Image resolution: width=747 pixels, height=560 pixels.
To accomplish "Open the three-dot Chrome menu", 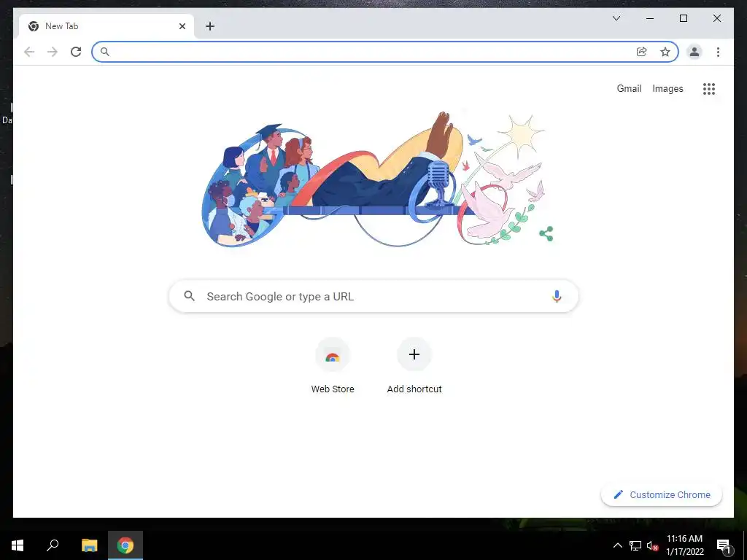I will (x=718, y=52).
